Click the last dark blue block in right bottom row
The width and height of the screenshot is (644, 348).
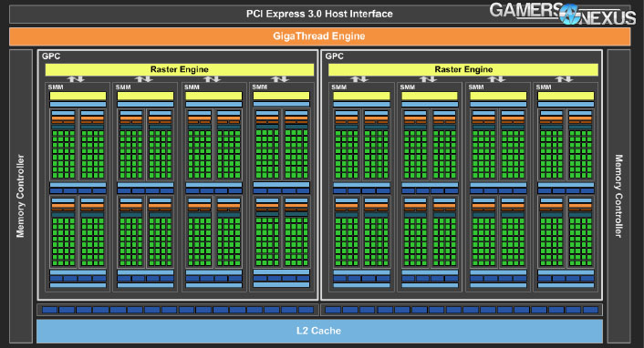click(590, 310)
